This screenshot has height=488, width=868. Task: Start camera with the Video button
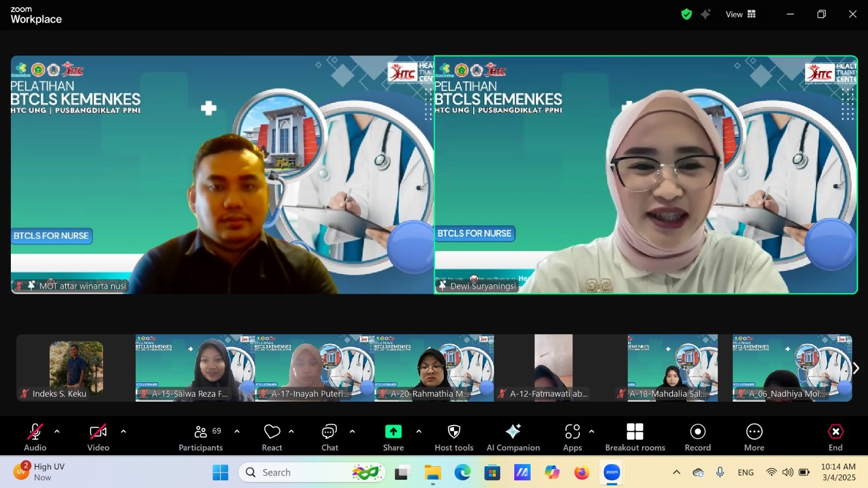coord(98,437)
